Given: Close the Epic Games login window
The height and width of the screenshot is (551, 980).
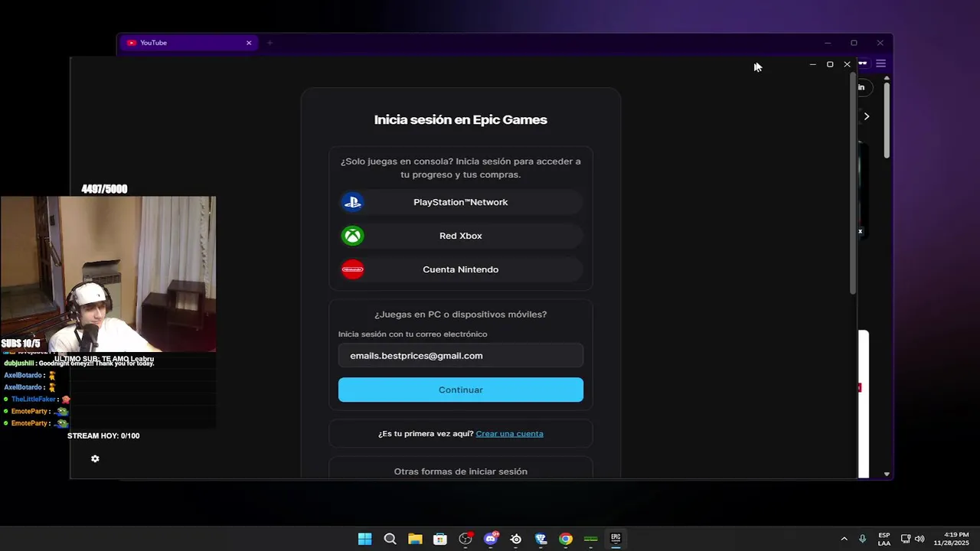Looking at the screenshot, I should tap(847, 64).
